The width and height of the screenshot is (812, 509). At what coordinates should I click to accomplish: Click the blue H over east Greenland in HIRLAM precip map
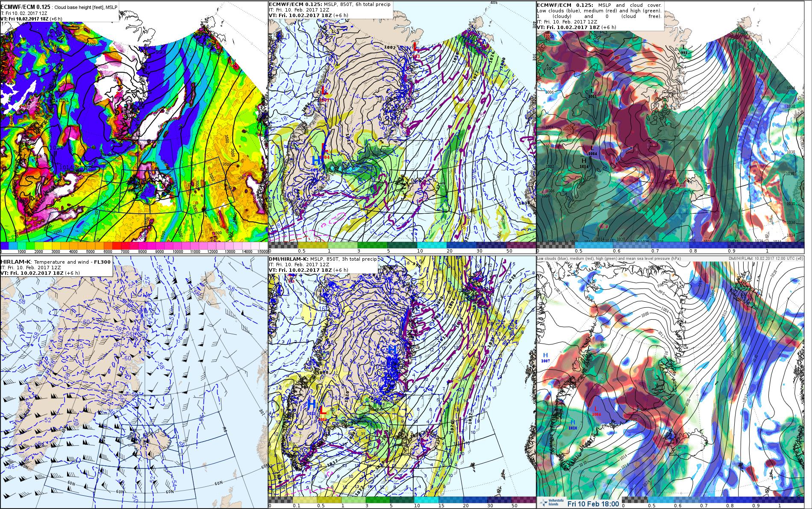tap(392, 350)
